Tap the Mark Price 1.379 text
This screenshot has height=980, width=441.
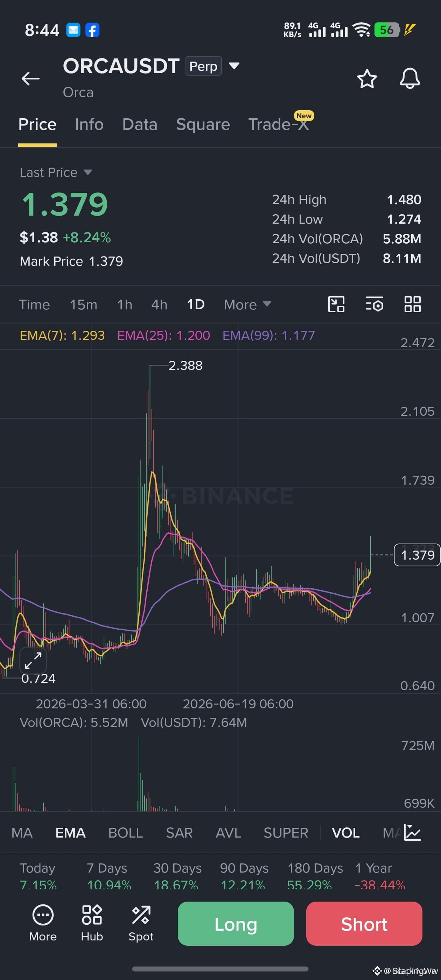pyautogui.click(x=71, y=261)
